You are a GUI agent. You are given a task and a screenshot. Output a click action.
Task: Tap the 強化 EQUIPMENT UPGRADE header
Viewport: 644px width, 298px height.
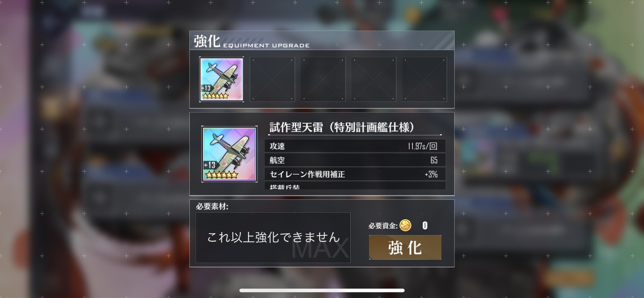(252, 41)
